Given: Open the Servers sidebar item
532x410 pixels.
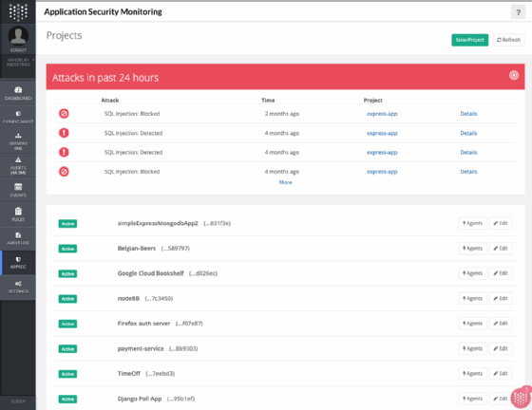Looking at the screenshot, I should pyautogui.click(x=18, y=141).
